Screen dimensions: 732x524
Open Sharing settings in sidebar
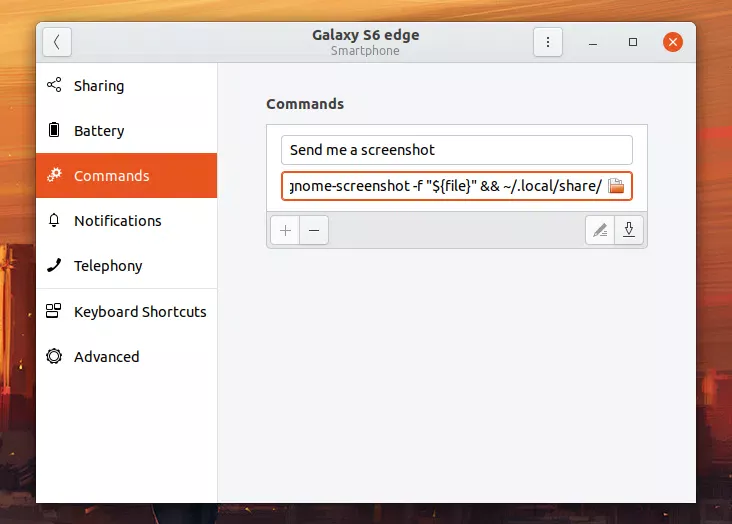pyautogui.click(x=127, y=85)
